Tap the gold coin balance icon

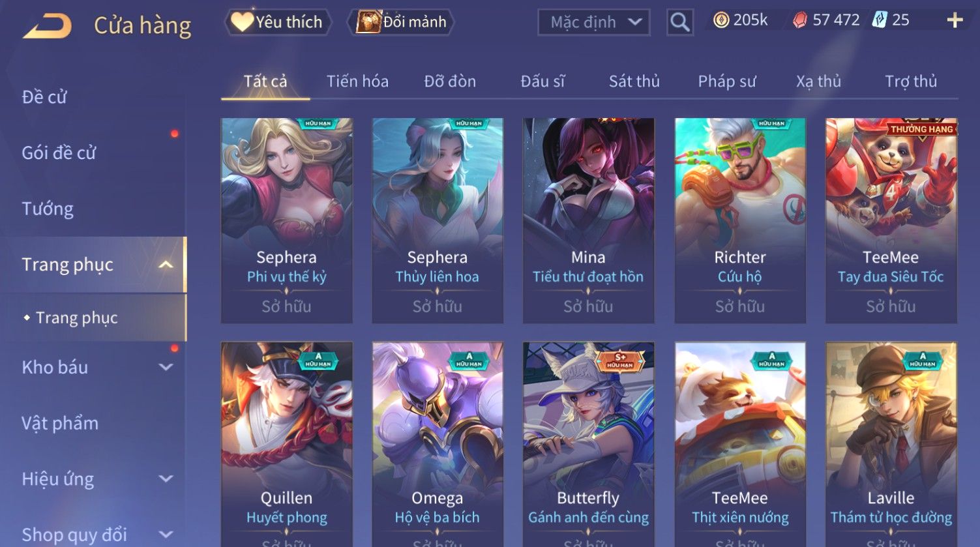click(720, 21)
